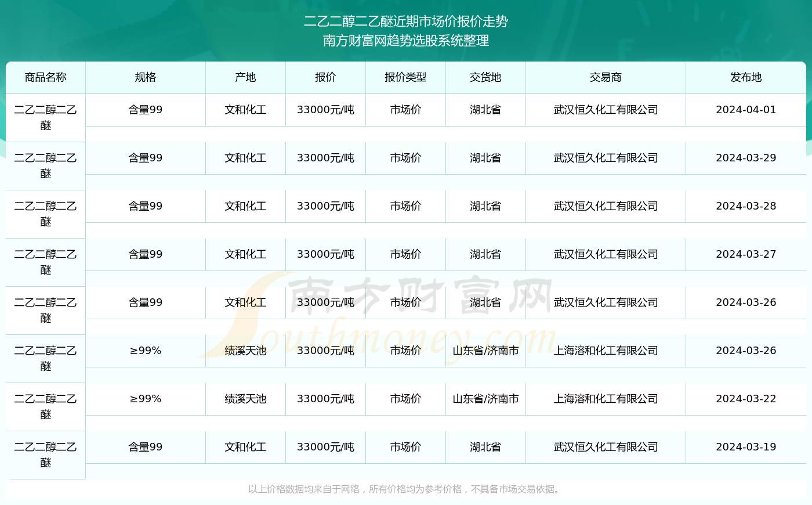
Task: Click 湖北省 in the 2024-04-01 row
Action: (485, 110)
